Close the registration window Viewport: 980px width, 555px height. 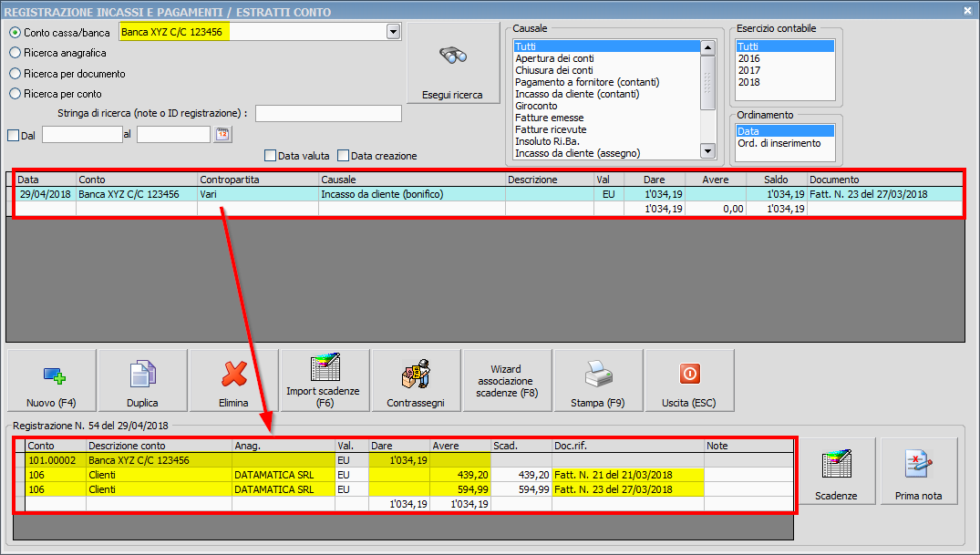pyautogui.click(x=968, y=11)
